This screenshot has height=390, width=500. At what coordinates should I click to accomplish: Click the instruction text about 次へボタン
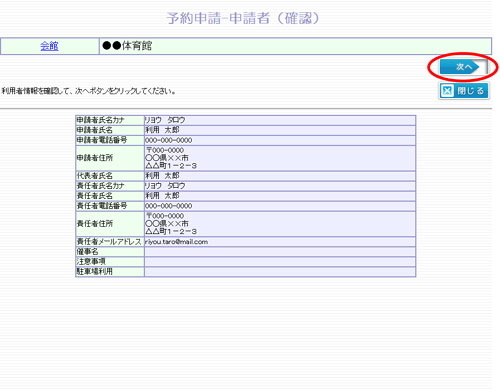coord(89,91)
